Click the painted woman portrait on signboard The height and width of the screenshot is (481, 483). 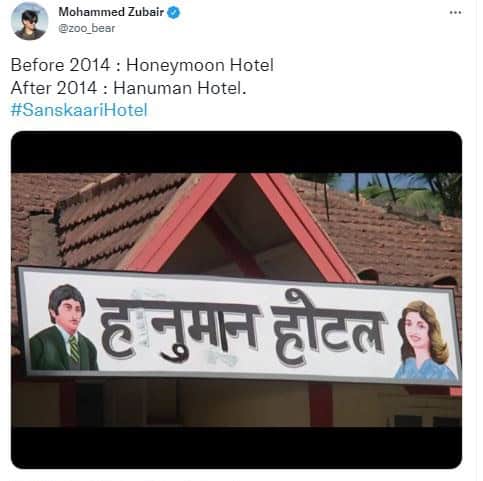[x=425, y=340]
